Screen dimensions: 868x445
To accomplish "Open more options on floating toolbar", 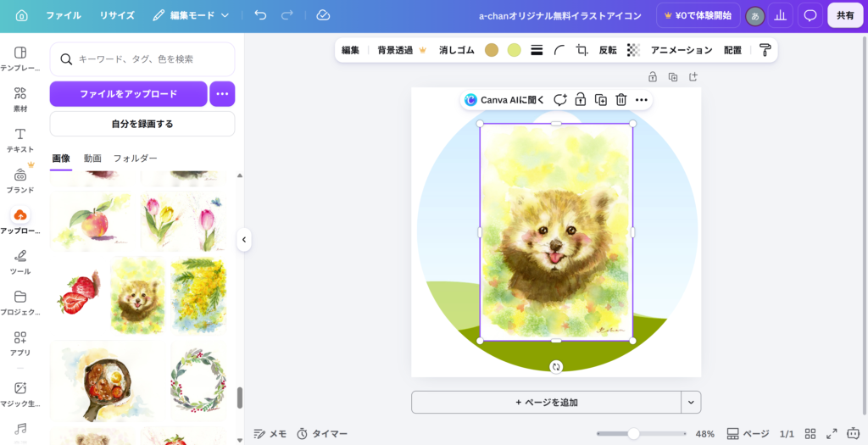I will [x=642, y=100].
